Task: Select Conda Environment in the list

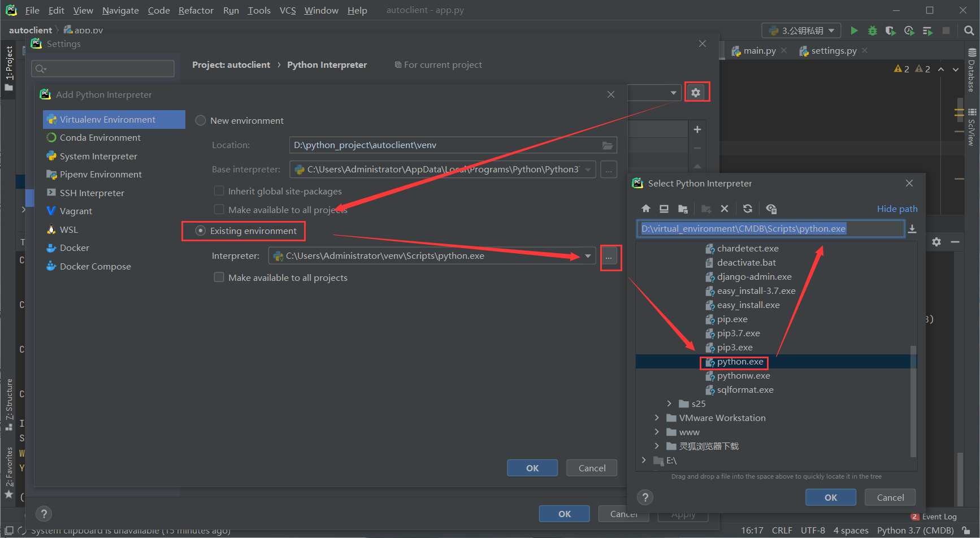Action: point(114,138)
